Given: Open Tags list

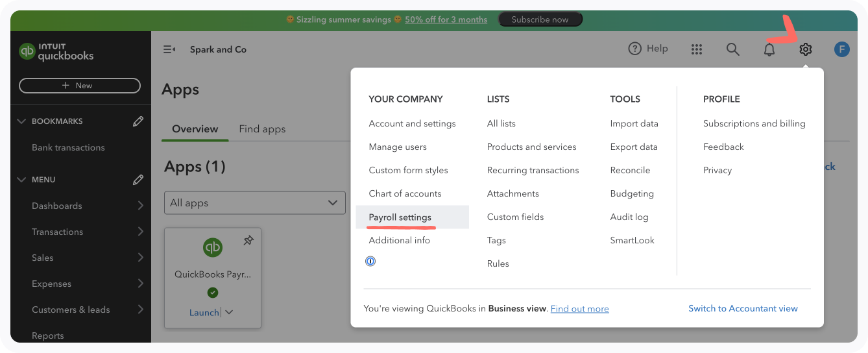Looking at the screenshot, I should (x=496, y=240).
